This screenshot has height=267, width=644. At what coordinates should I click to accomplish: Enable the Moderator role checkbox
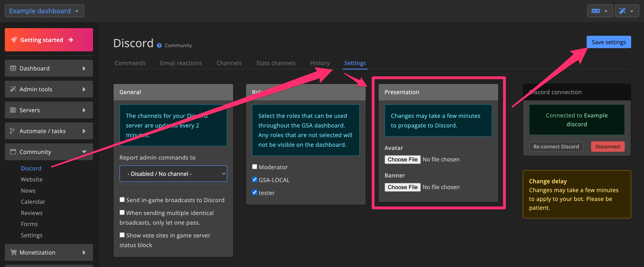pos(254,167)
